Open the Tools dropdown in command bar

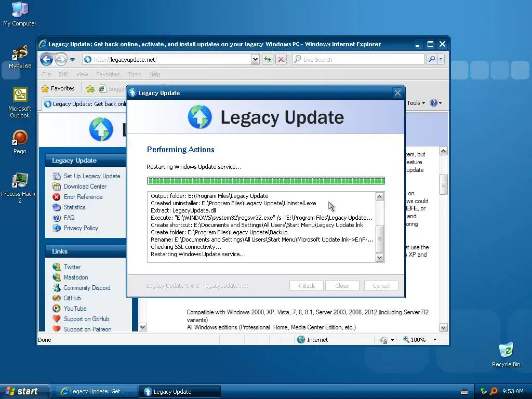click(x=416, y=103)
